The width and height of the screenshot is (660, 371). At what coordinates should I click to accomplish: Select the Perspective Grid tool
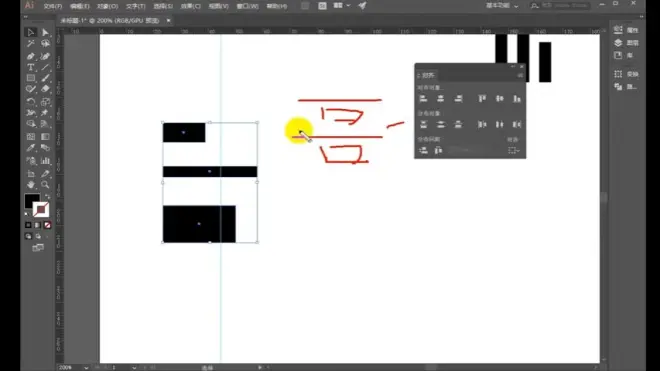(x=45, y=124)
